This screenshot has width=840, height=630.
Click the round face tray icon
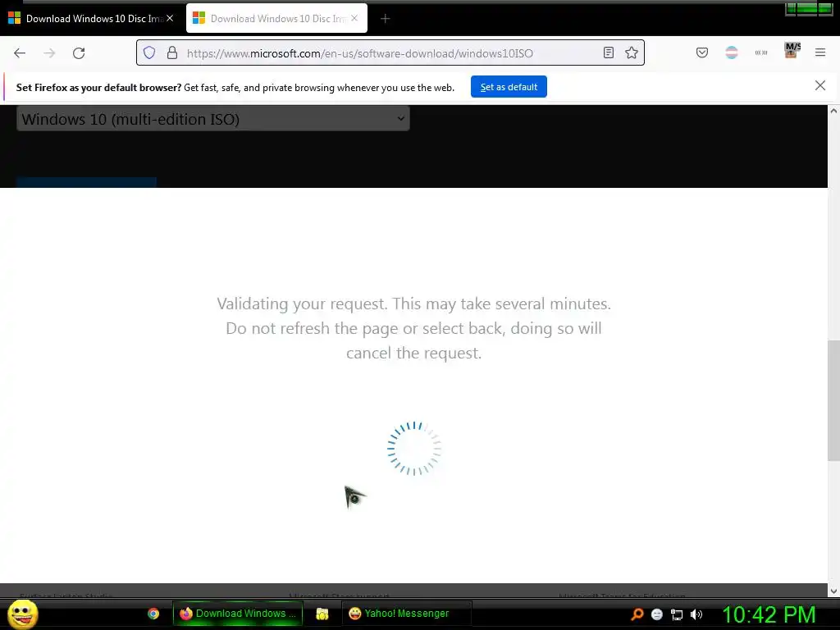(657, 614)
